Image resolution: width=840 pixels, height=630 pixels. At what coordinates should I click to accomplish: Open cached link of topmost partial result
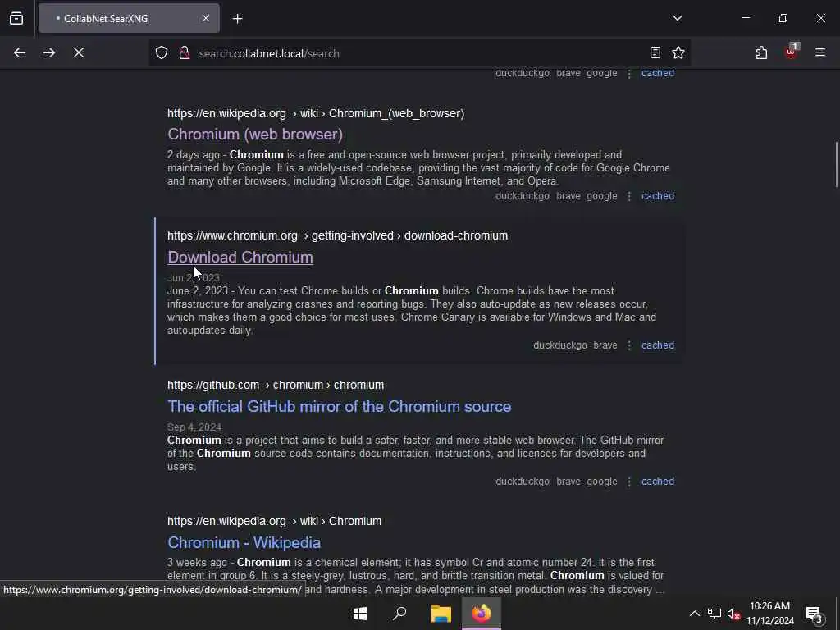pyautogui.click(x=658, y=73)
